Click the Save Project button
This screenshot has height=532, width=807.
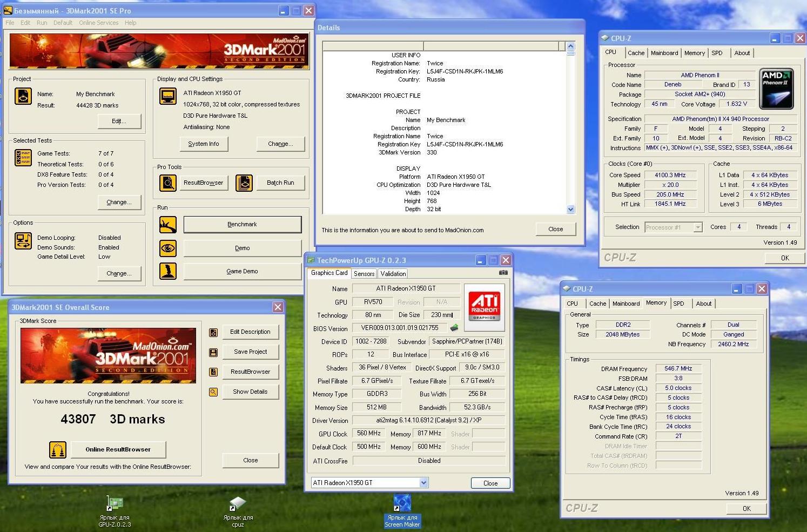(251, 352)
